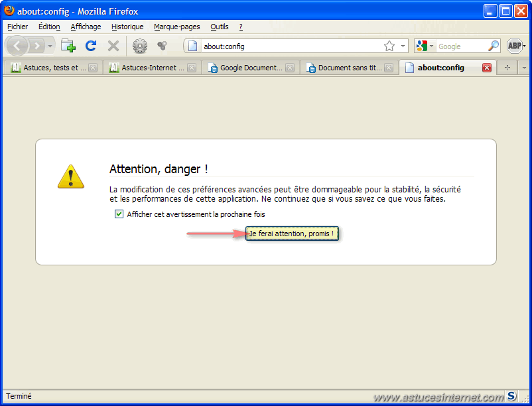Close the 'Google Document...' tab
532x406 pixels.
tap(290, 68)
